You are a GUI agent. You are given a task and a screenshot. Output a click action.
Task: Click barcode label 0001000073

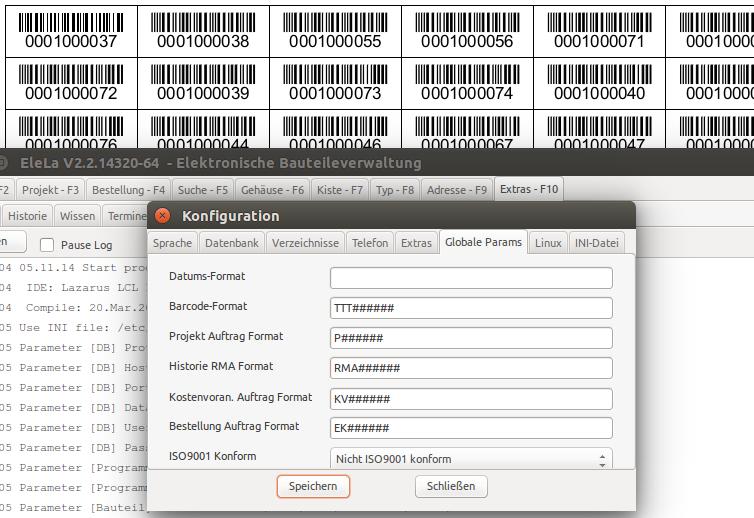335,83
